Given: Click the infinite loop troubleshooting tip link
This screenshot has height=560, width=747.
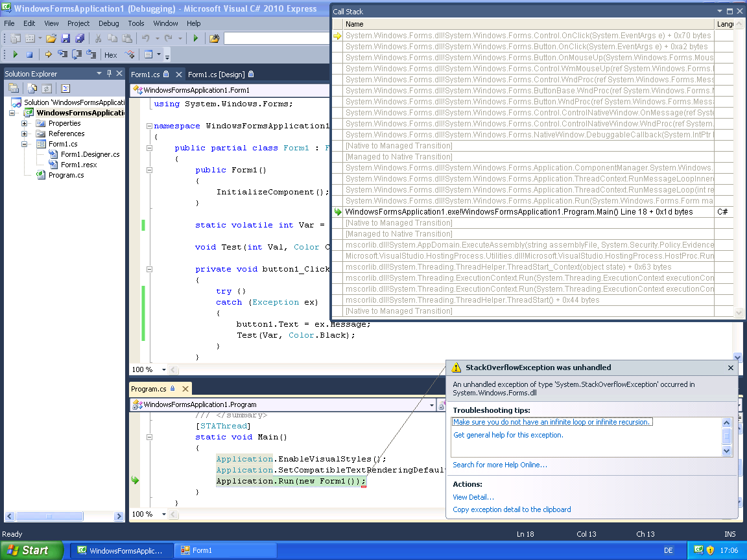Looking at the screenshot, I should point(552,422).
